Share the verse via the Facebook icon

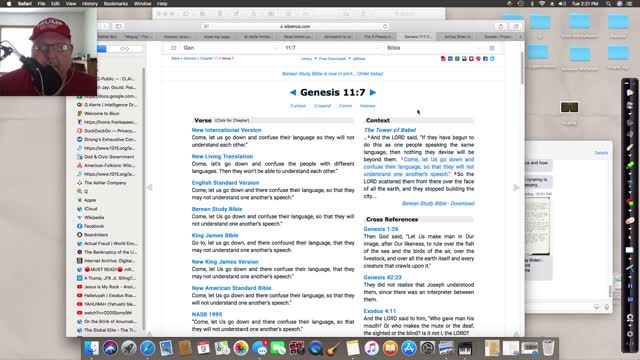tap(485, 59)
